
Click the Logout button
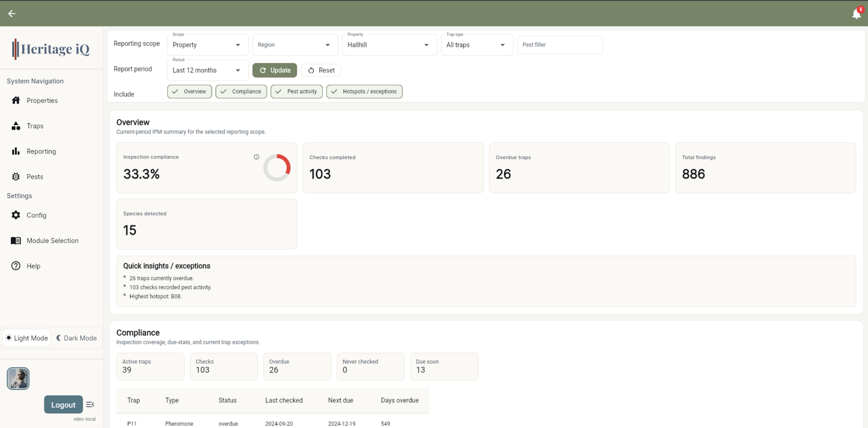(x=63, y=405)
